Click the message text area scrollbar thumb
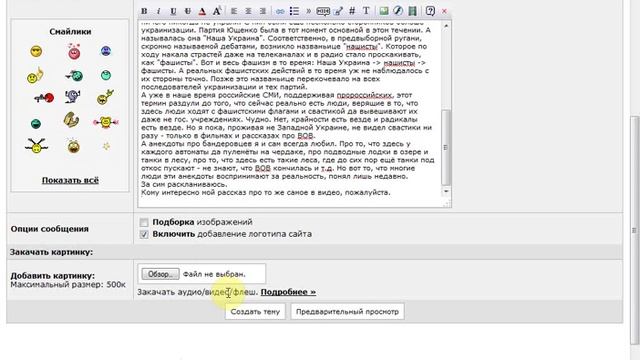 coord(446,147)
